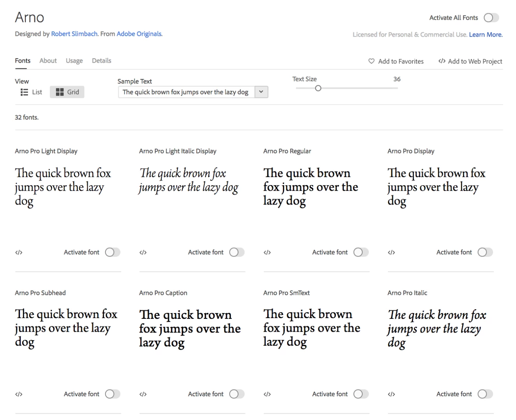
Task: Click the code icon beside Add to Web Project
Action: tap(442, 61)
